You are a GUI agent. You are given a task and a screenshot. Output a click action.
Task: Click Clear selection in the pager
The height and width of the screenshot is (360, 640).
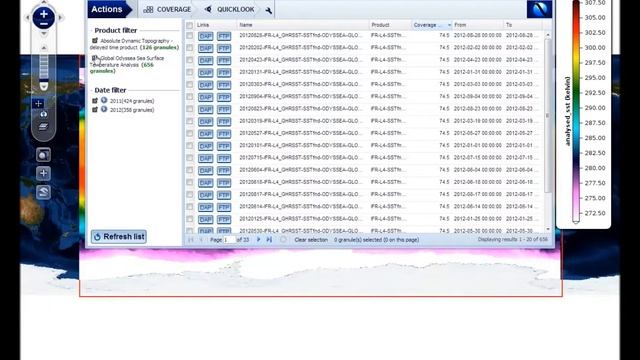[x=311, y=240]
